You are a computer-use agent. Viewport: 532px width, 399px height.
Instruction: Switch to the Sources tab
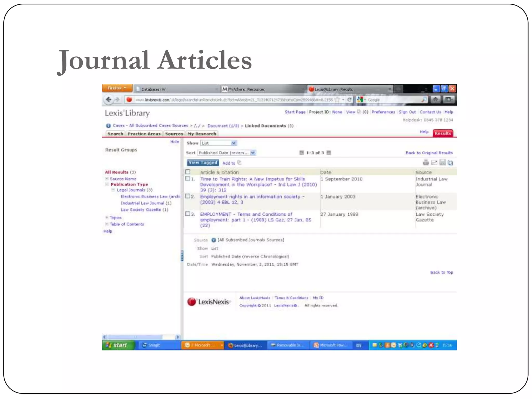[x=174, y=134]
